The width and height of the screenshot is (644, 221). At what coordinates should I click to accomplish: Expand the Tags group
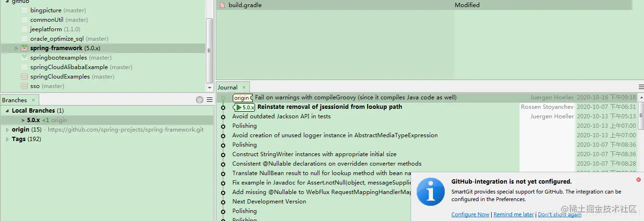point(7,139)
